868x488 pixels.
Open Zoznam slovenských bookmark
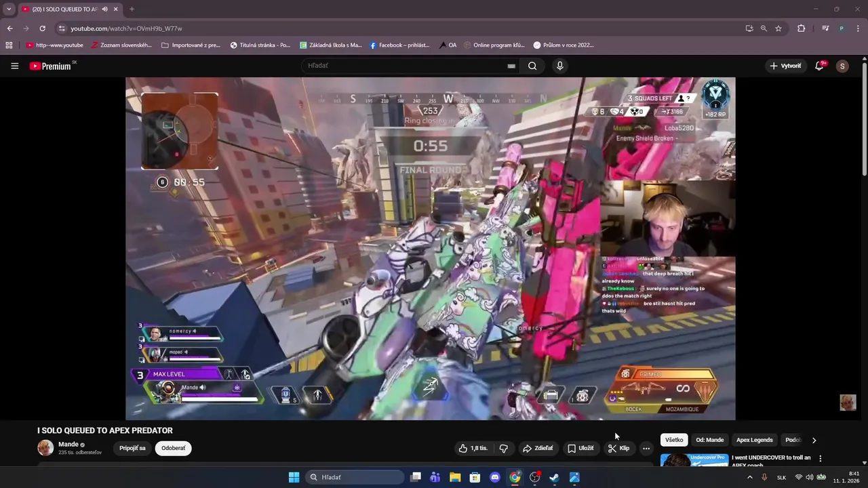tap(121, 45)
